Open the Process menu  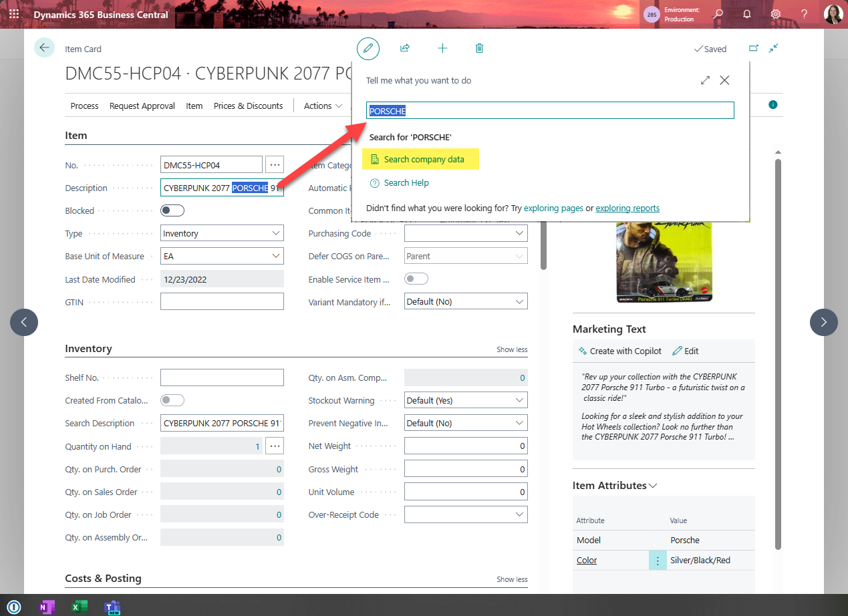point(84,106)
